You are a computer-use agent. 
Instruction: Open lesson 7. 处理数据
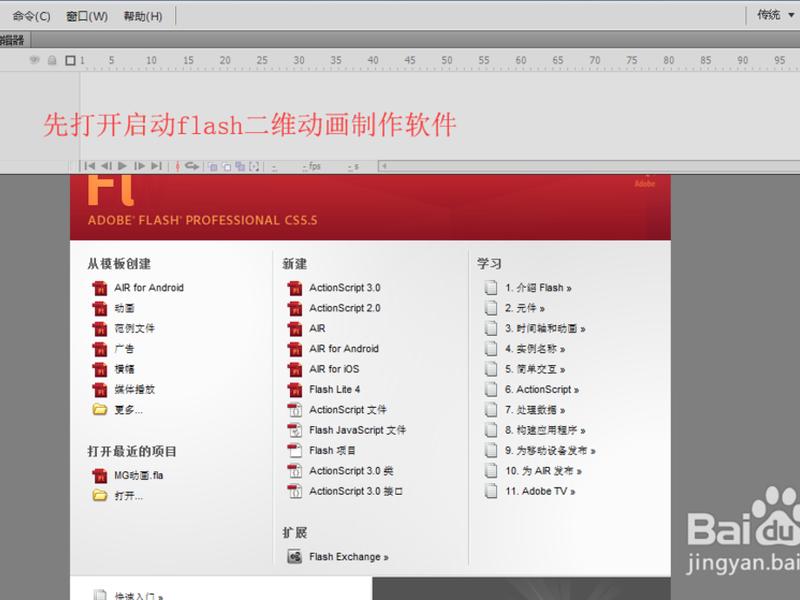535,410
